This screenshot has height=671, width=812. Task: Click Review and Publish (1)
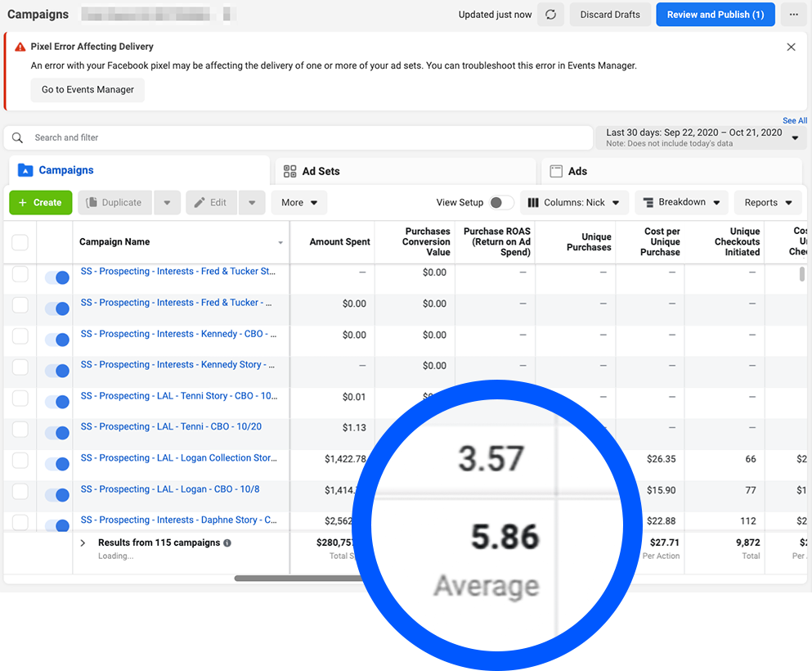pos(716,15)
